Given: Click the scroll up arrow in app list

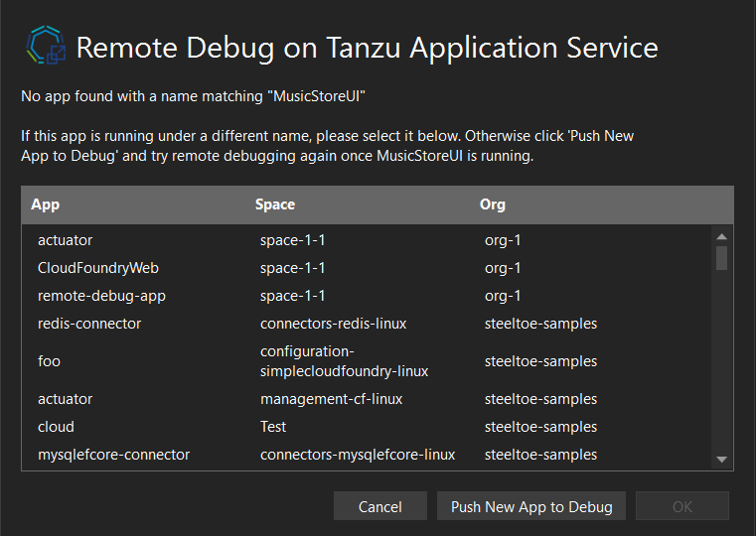Looking at the screenshot, I should (722, 236).
